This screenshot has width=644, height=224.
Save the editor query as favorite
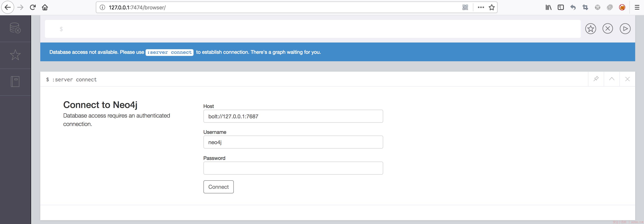(x=590, y=29)
